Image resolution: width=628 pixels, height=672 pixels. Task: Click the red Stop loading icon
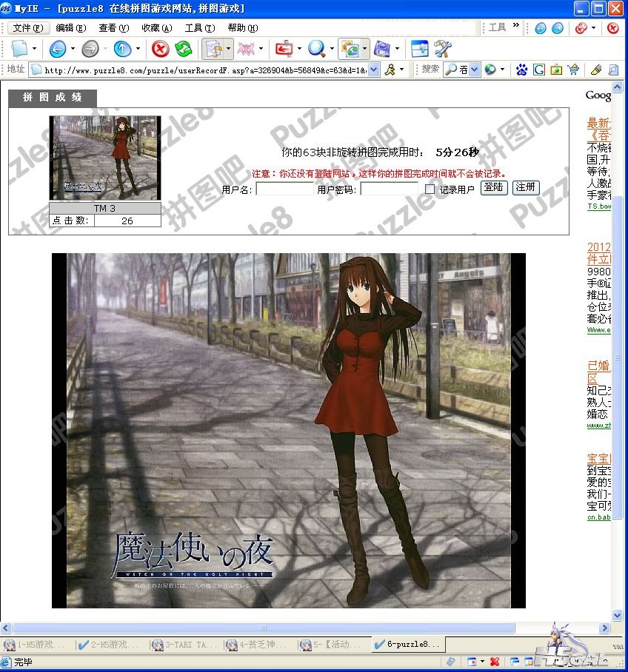coord(161,49)
